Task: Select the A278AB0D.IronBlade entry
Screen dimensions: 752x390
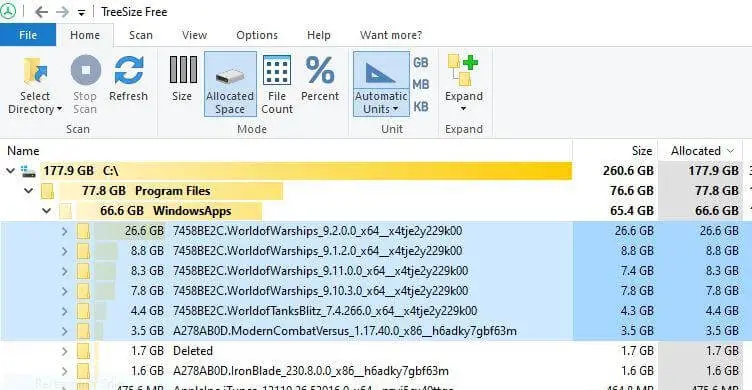Action: pyautogui.click(x=311, y=371)
